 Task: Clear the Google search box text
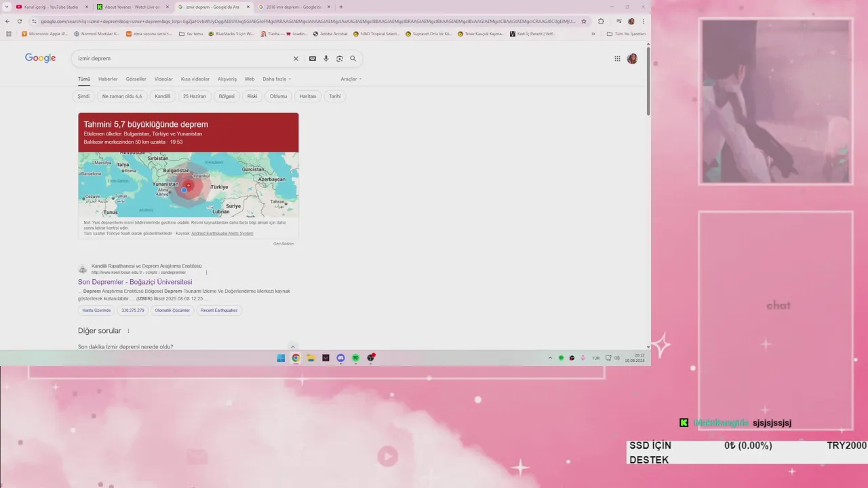click(x=296, y=59)
